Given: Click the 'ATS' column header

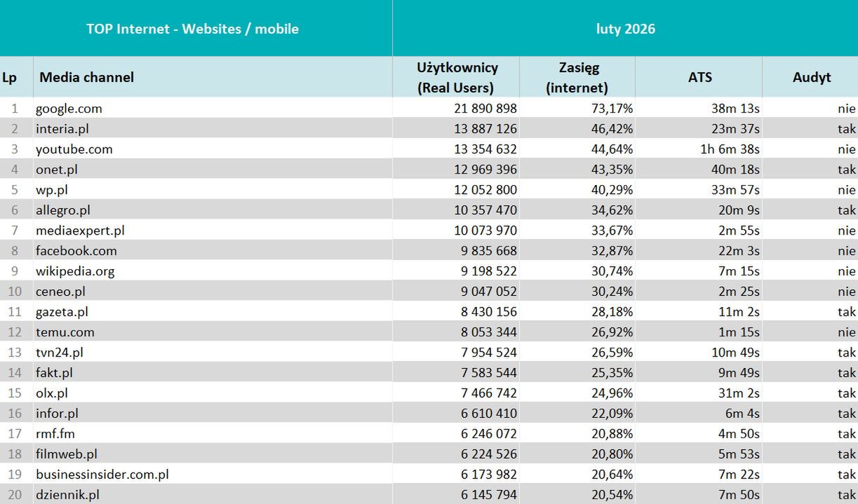Looking at the screenshot, I should pyautogui.click(x=699, y=77).
